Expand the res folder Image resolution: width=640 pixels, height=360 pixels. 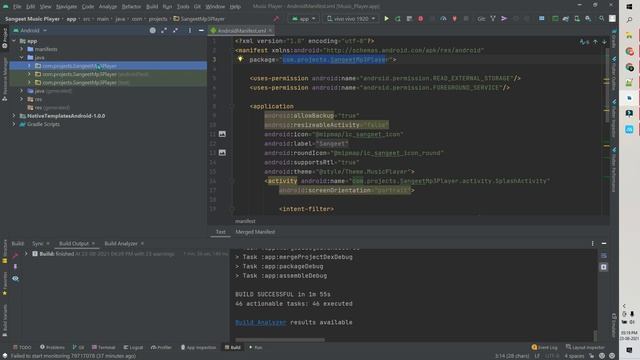pos(22,99)
